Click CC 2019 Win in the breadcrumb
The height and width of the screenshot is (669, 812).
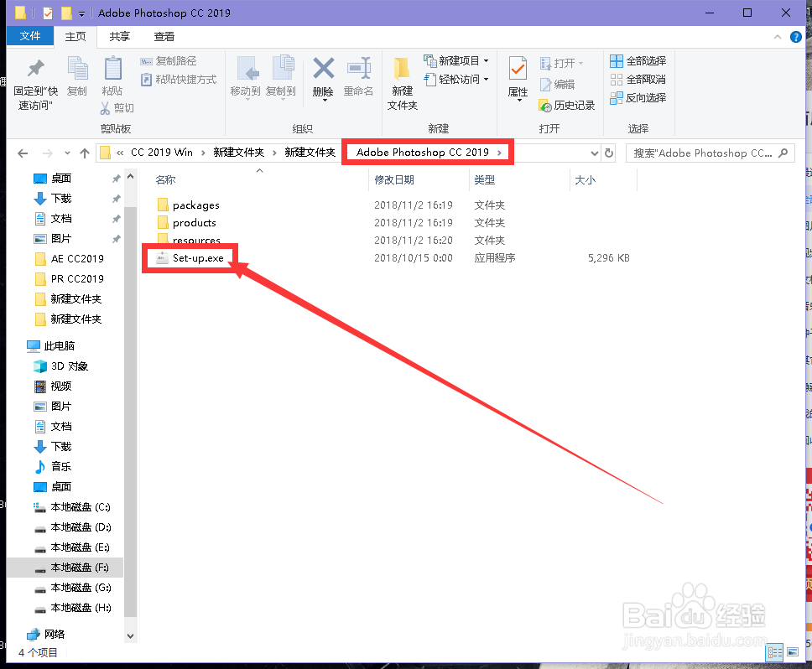[x=162, y=153]
